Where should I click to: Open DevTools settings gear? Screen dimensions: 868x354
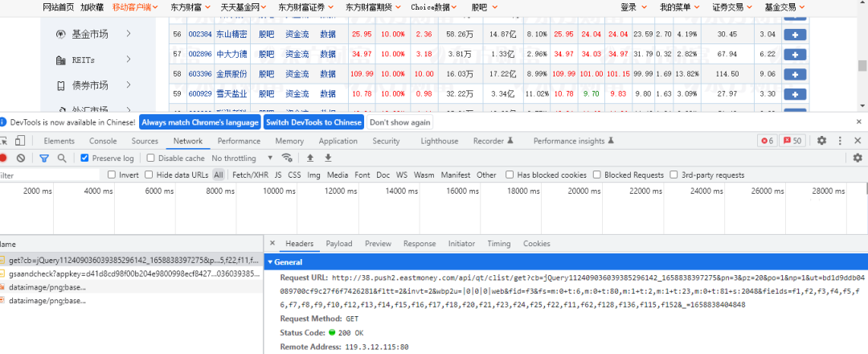tap(822, 141)
